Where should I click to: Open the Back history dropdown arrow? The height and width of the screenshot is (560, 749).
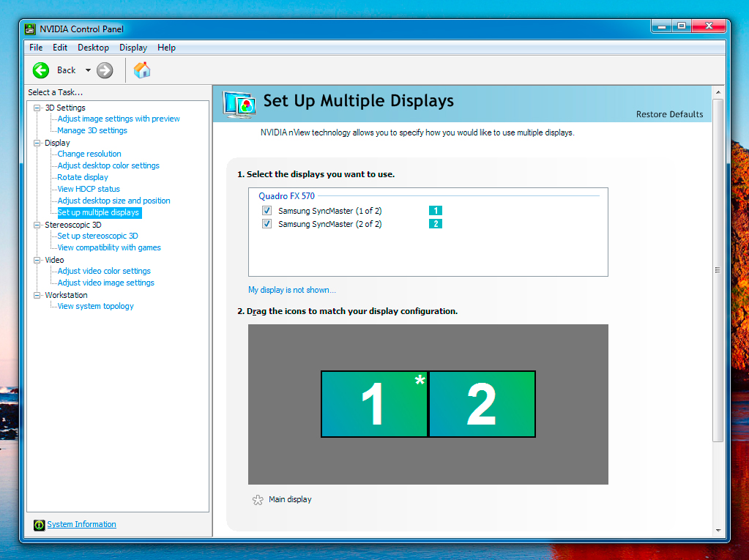point(88,70)
